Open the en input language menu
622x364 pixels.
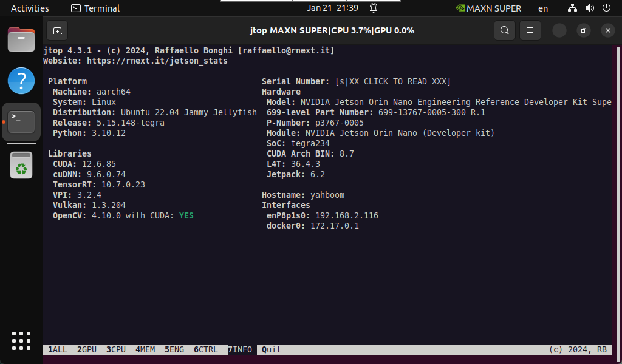[x=542, y=8]
